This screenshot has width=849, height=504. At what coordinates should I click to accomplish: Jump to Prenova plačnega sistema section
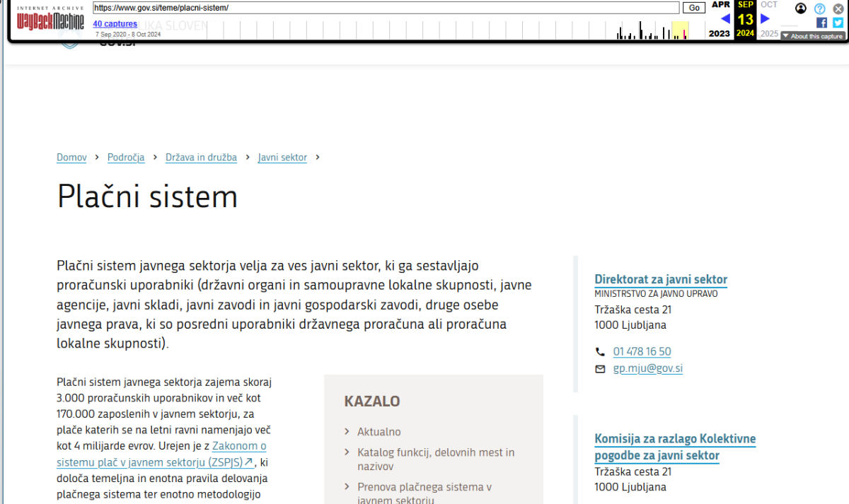point(424,493)
